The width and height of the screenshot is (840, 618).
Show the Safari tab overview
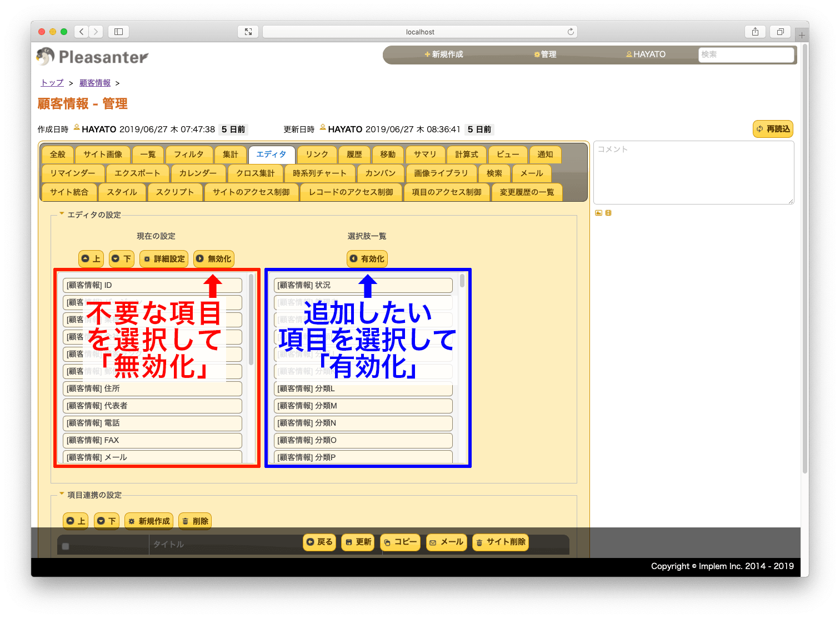[x=781, y=32]
